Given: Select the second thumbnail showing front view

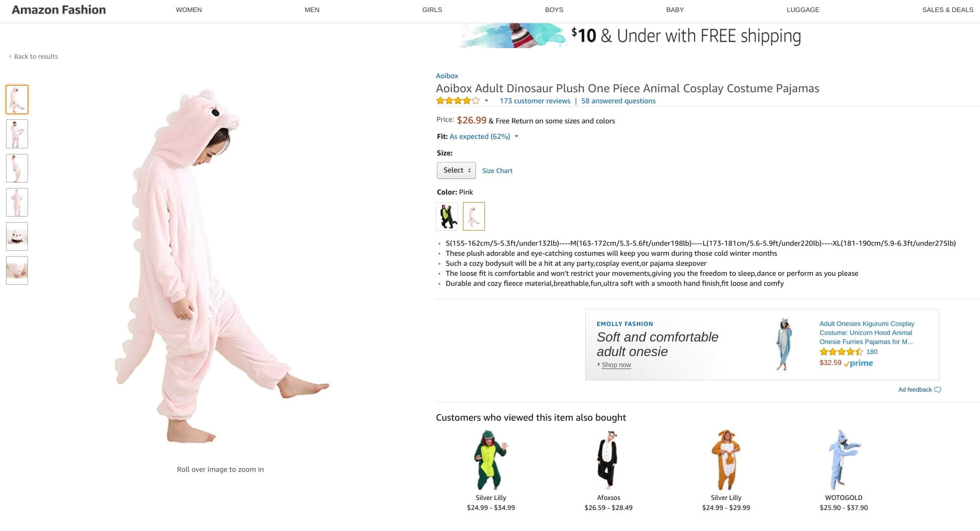Looking at the screenshot, I should (x=17, y=134).
